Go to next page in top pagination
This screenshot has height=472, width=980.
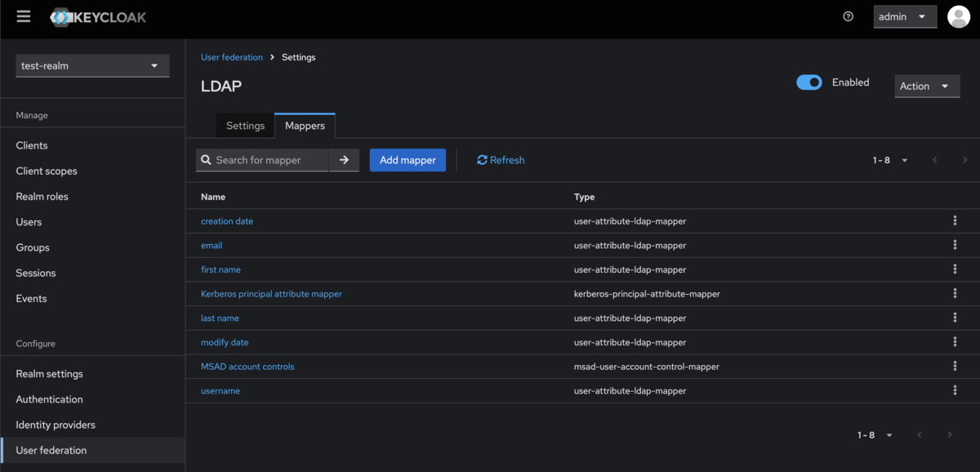tap(964, 160)
